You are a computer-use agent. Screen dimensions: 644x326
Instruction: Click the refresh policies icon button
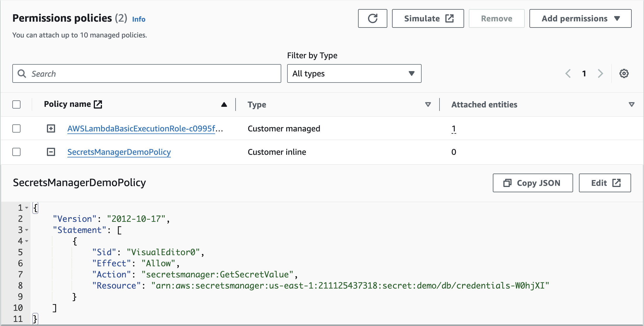(x=372, y=18)
